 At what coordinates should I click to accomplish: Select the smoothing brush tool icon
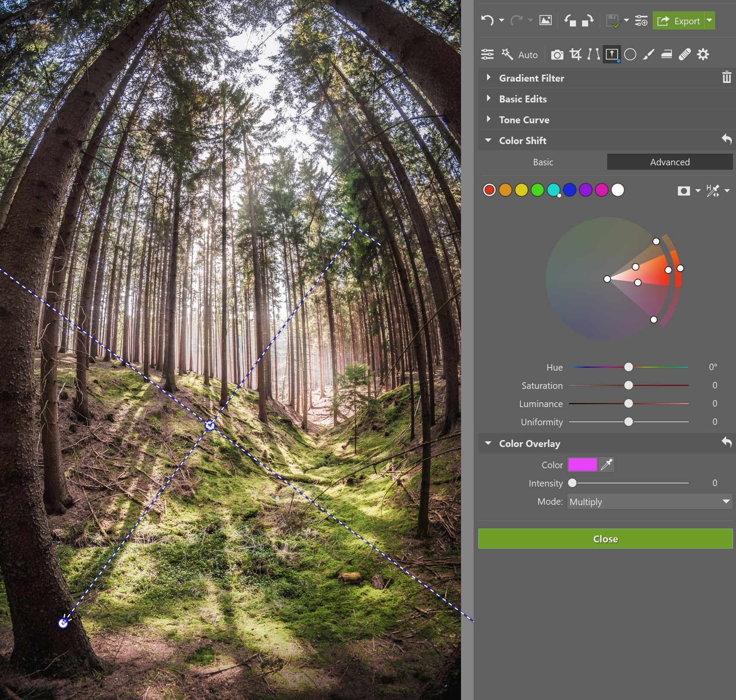[x=667, y=54]
